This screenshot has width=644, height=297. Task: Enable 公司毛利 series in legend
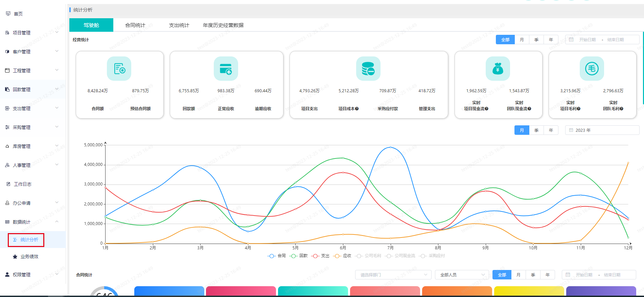pyautogui.click(x=368, y=256)
